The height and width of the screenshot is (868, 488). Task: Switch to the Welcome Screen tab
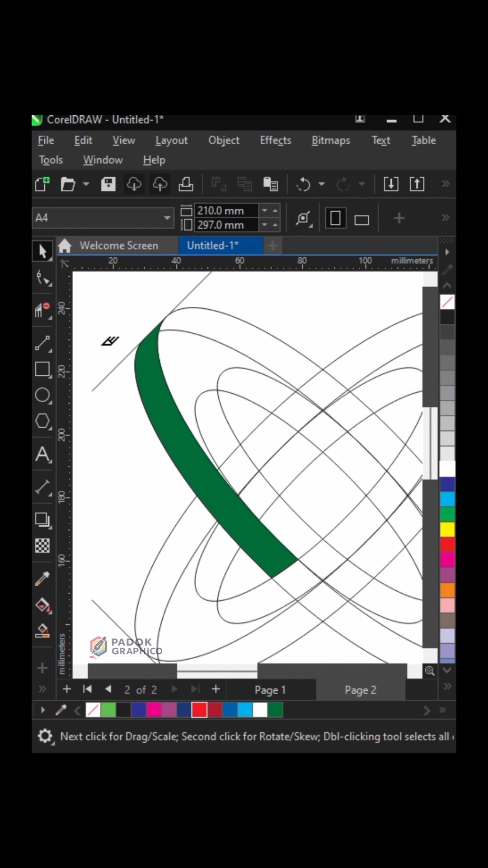(119, 245)
